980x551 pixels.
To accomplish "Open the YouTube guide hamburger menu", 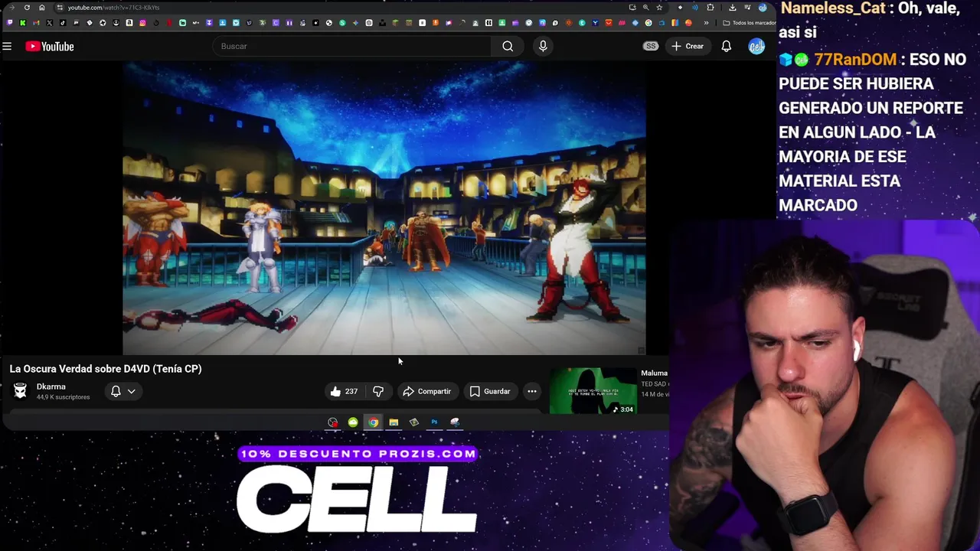I will [x=7, y=47].
